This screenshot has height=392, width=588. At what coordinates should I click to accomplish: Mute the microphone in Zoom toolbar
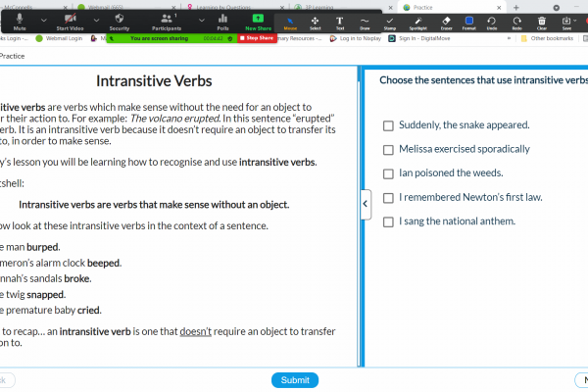(20, 19)
